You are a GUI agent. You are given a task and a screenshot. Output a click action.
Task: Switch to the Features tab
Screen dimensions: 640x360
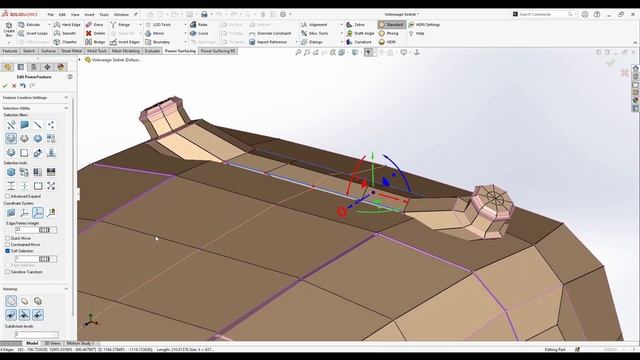coord(10,51)
